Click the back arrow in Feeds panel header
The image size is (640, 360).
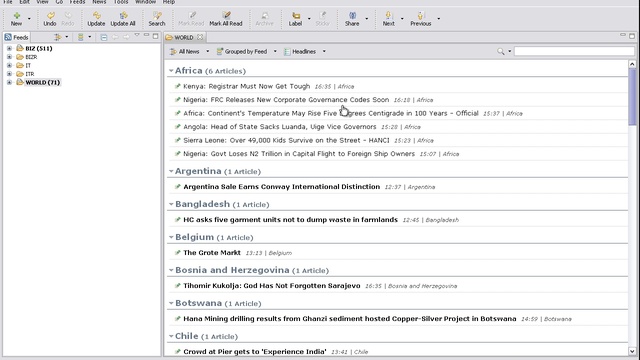point(116,37)
